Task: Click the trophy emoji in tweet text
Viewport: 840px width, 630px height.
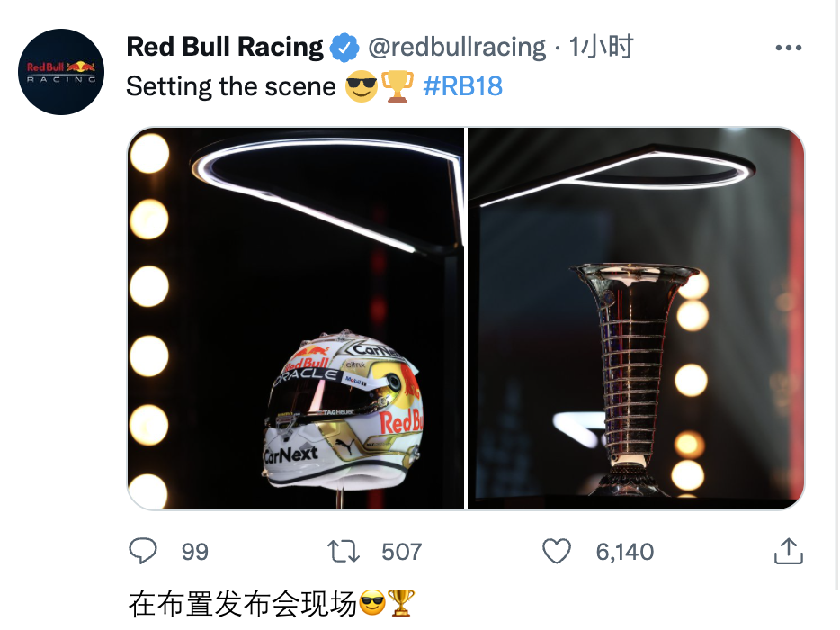Action: 397,86
